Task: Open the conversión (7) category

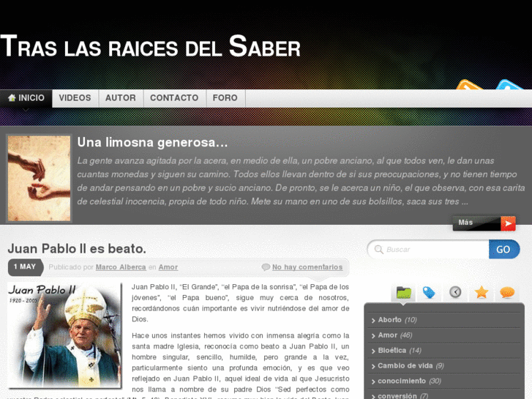Action: coord(402,395)
